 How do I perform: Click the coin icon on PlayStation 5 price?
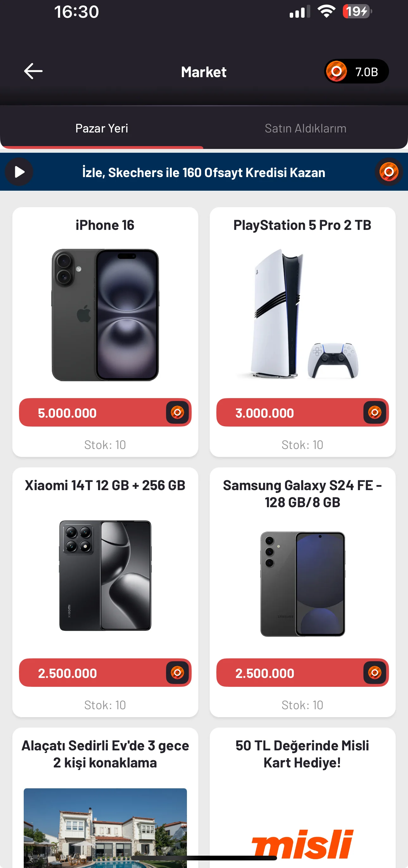[374, 412]
